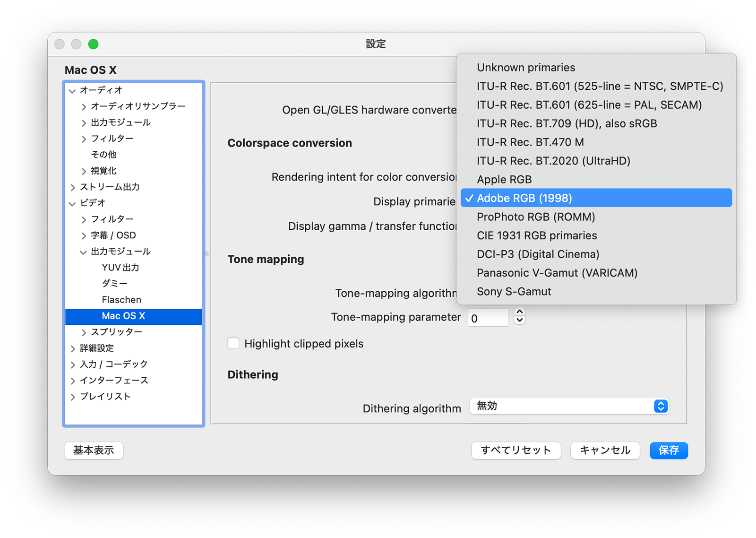Click the すべてリセット button
Viewport: 756px width, 538px height.
coord(515,451)
